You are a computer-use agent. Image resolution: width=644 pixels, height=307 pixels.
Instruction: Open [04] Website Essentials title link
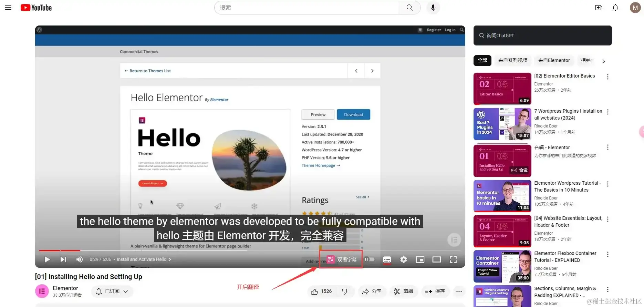pos(568,222)
